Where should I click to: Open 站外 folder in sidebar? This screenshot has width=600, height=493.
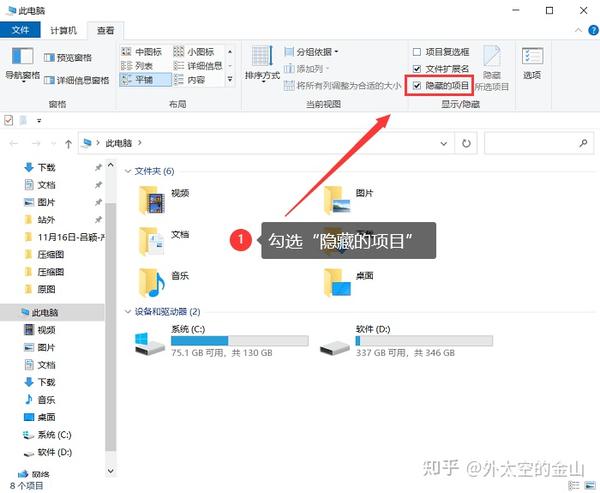click(46, 220)
